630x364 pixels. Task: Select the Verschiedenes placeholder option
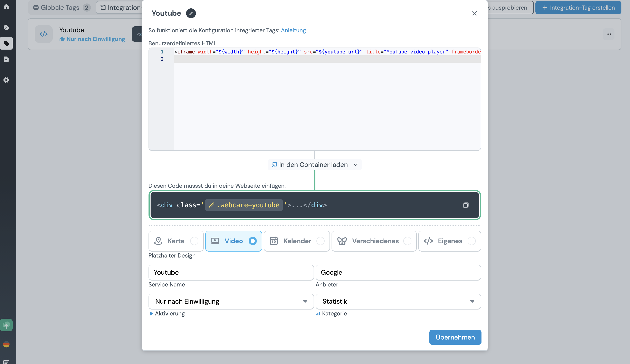pyautogui.click(x=373, y=241)
